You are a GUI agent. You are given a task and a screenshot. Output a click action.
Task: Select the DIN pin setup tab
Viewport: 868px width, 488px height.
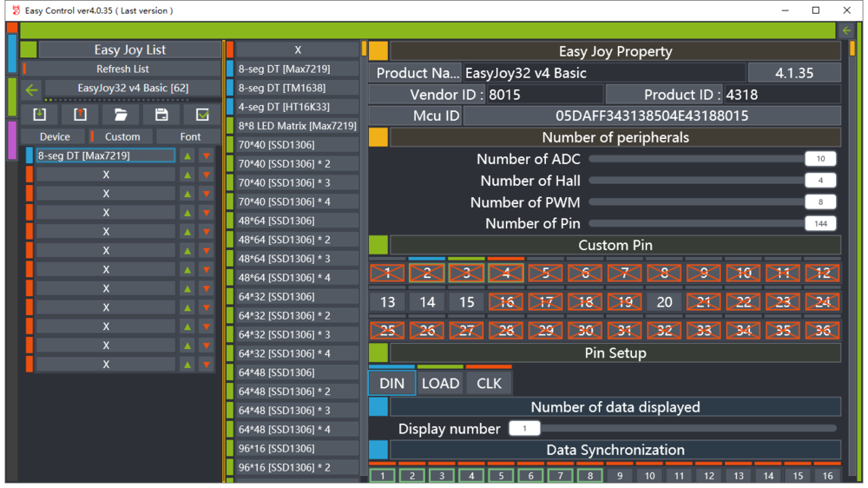(392, 383)
